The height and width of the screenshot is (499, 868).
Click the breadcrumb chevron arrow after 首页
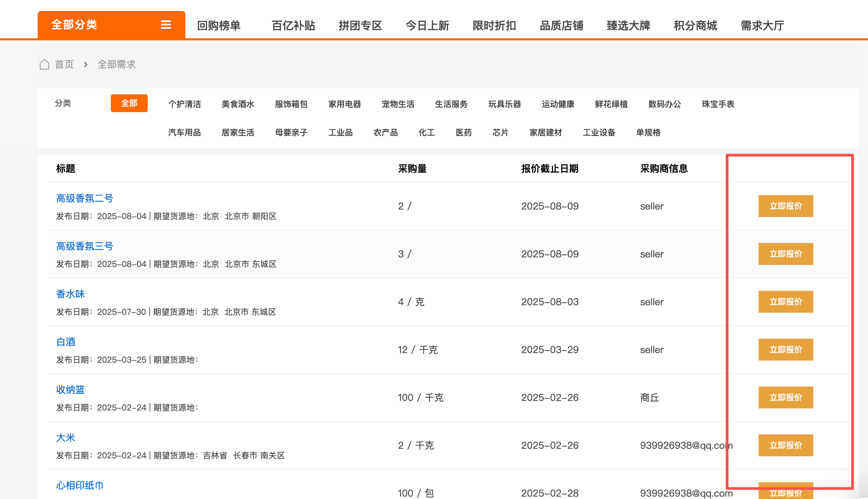(86, 65)
